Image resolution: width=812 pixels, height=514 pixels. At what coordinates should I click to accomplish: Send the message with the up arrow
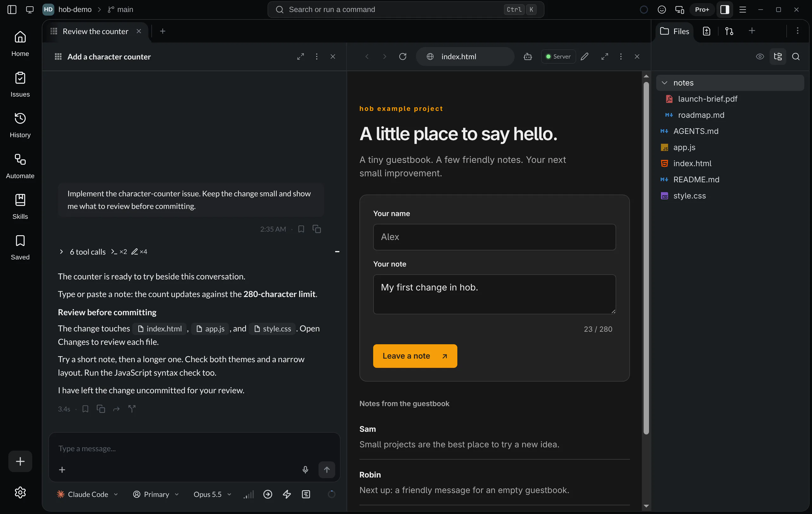(327, 470)
